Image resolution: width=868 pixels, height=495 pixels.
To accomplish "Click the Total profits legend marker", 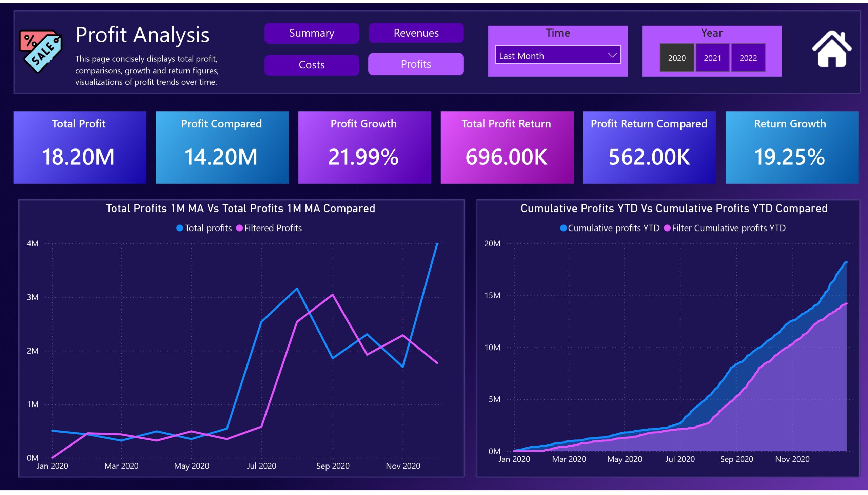I will pos(179,228).
